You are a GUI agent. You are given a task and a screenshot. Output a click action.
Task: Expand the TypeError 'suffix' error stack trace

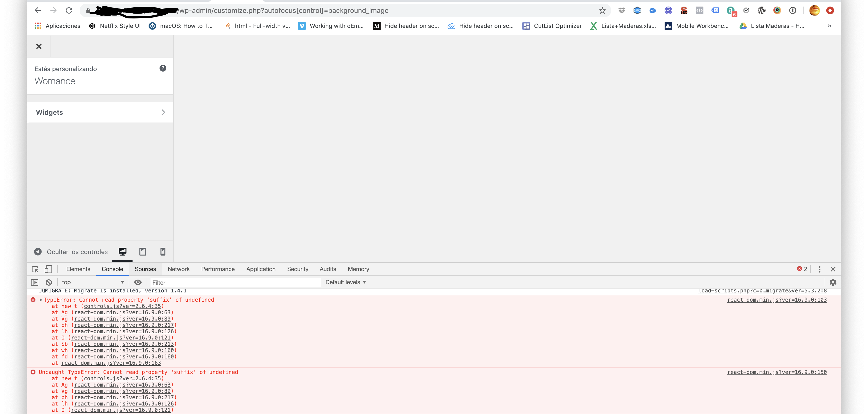[41, 299]
